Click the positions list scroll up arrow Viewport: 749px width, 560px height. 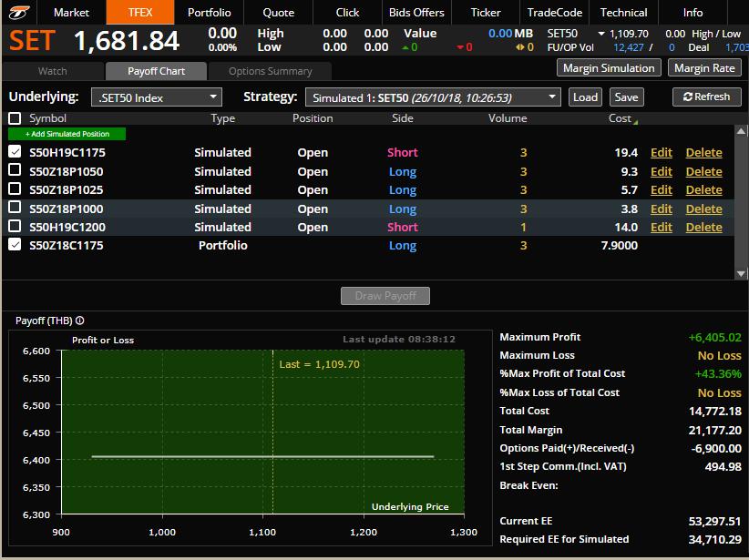[741, 131]
